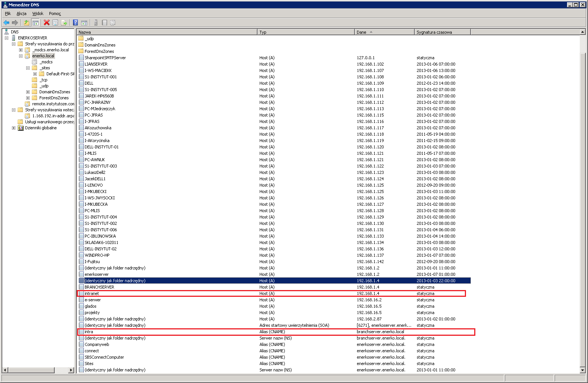Click the record icon beside SharepointSMTPServer
Screen dimensions: 588x383
81,58
